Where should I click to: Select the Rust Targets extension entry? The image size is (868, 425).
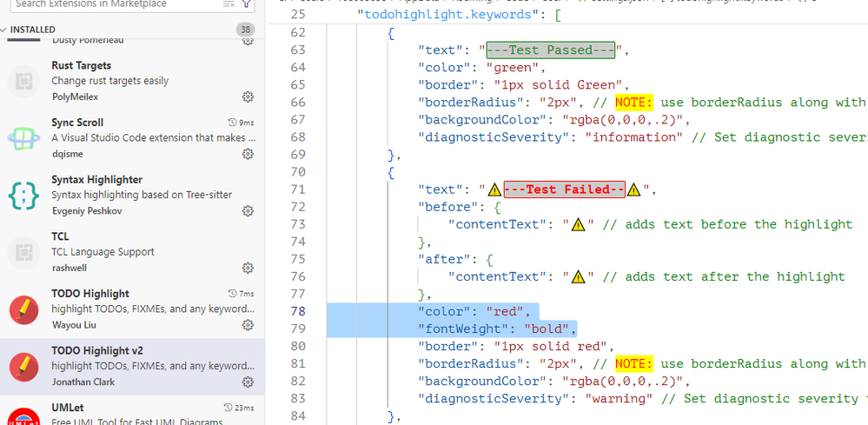[x=130, y=80]
